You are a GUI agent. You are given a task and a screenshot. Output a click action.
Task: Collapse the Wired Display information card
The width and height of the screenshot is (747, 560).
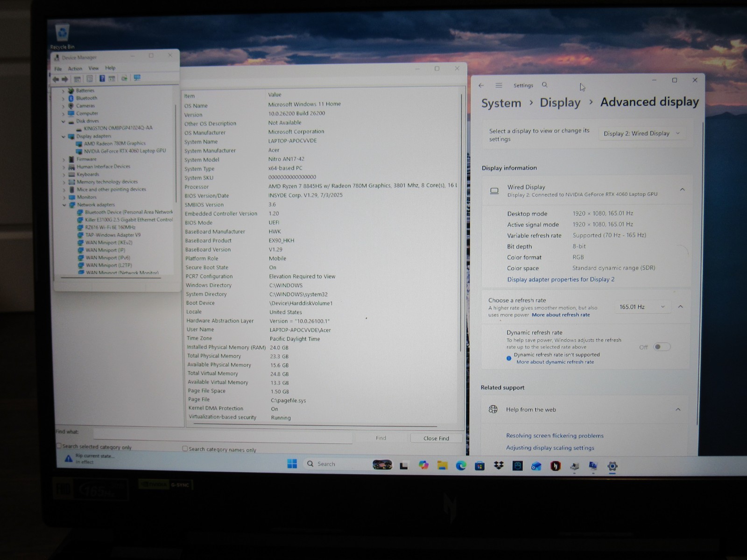[682, 189]
